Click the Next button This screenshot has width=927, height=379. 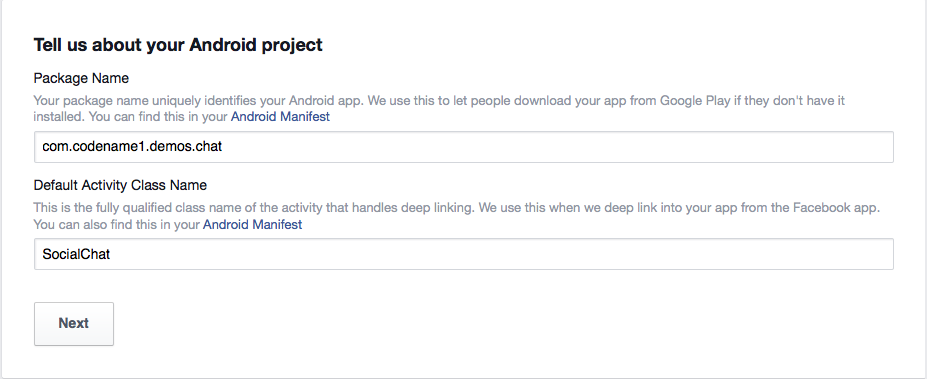pos(74,323)
